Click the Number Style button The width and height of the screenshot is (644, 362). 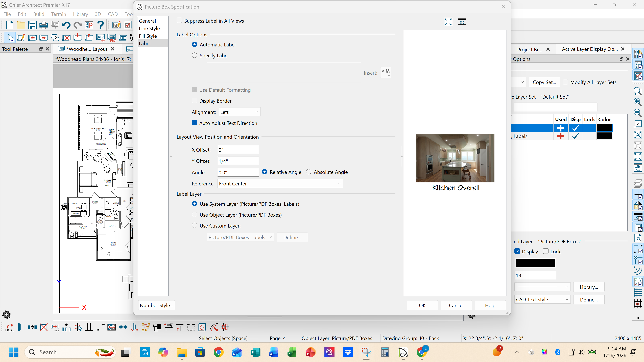click(156, 305)
